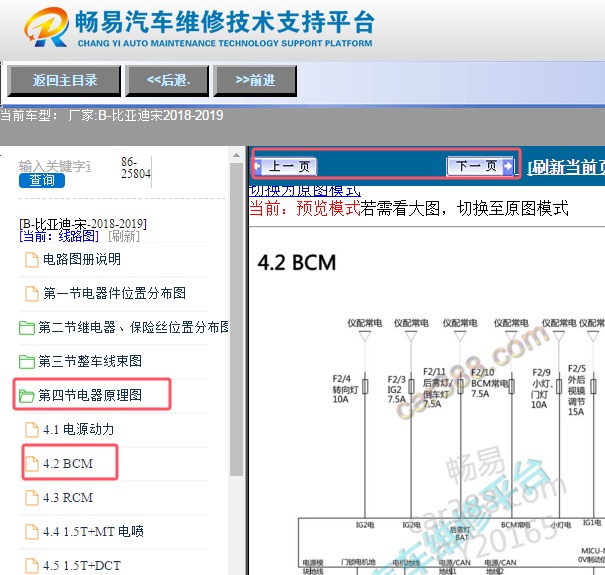605x575 pixels.
Task: Open 第一节电器件位置分布图
Action: pos(115,293)
